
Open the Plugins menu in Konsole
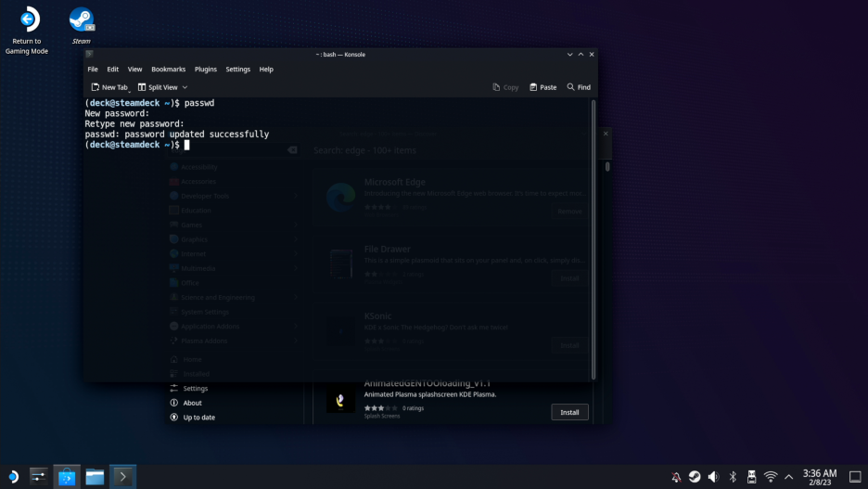[x=205, y=70]
